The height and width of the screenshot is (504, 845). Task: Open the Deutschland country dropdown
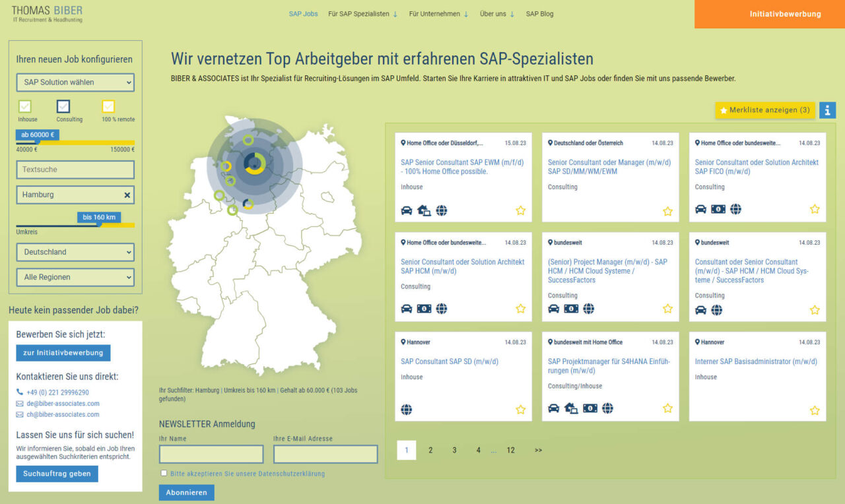(x=75, y=252)
